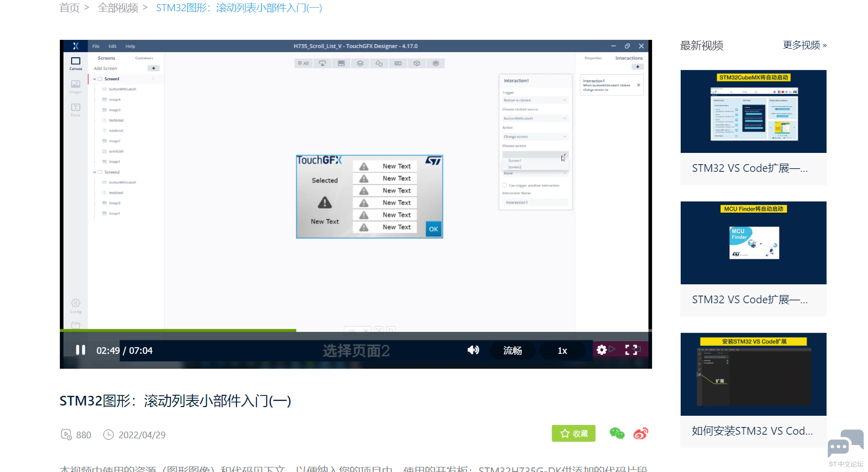Image resolution: width=868 pixels, height=472 pixels.
Task: Switch to the Screens tab
Action: 106,58
